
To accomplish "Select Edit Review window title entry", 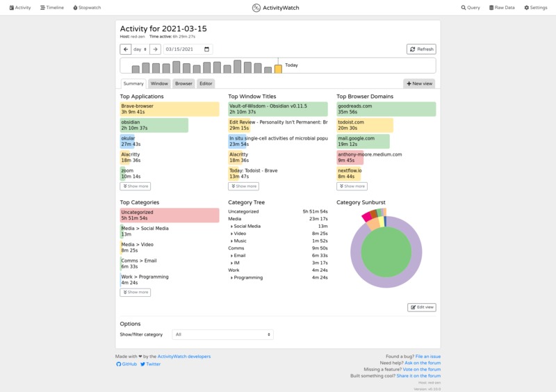I will tap(277, 125).
